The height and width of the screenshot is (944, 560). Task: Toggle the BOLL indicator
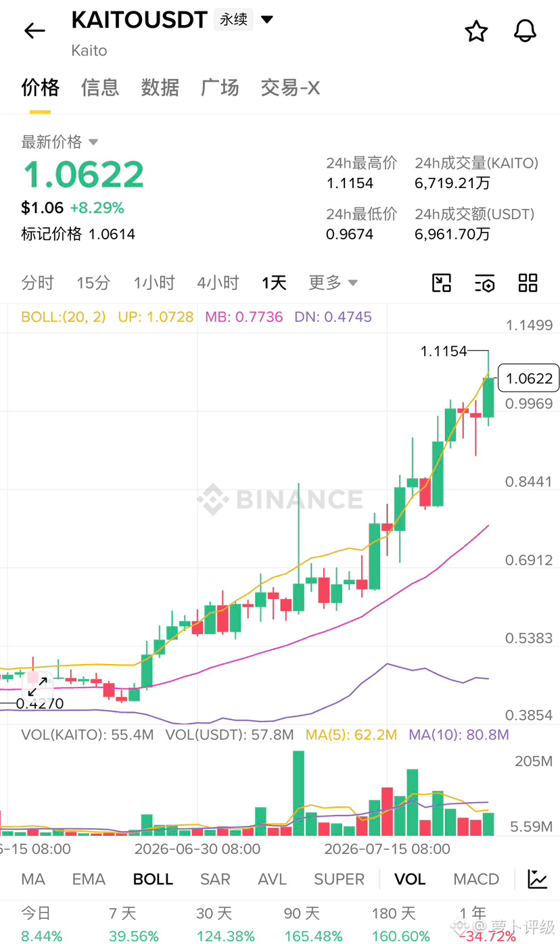click(x=153, y=879)
